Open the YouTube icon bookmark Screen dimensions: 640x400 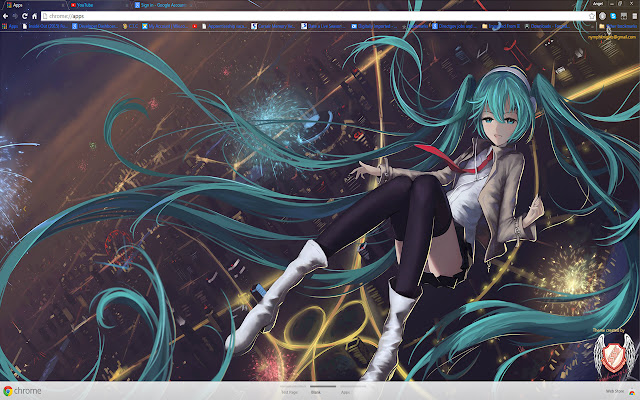point(195,26)
